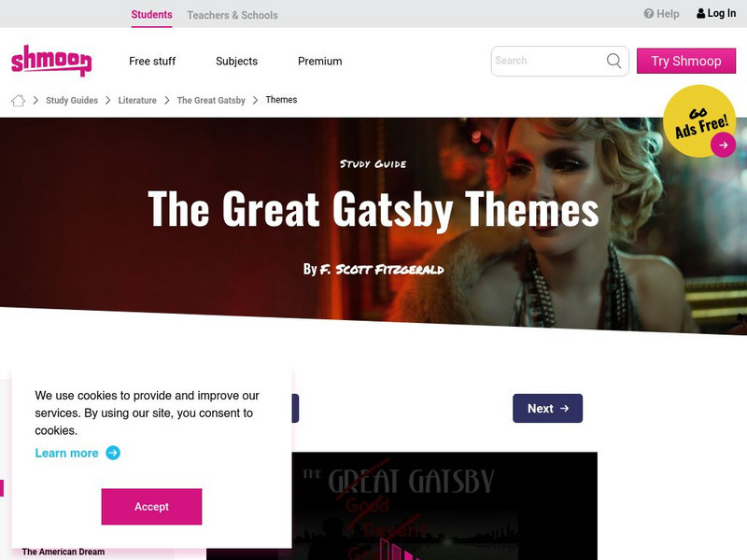This screenshot has width=747, height=560.
Task: Switch to the Students tab
Action: point(151,15)
